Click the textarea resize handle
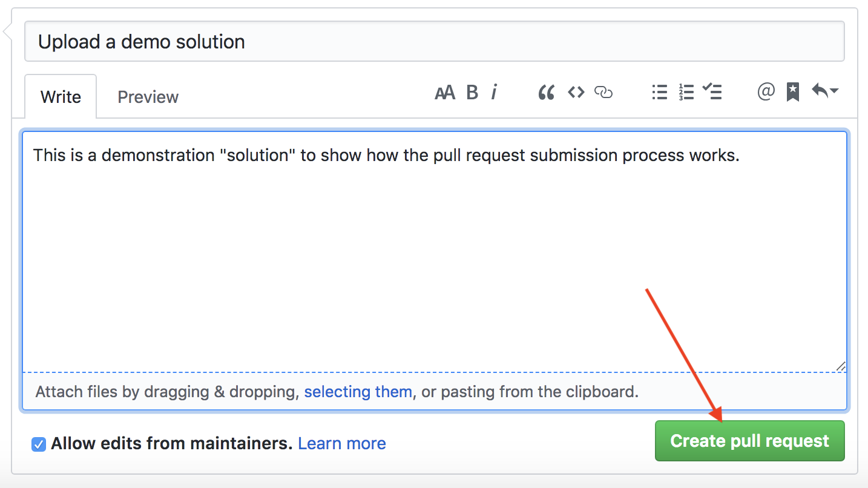 click(841, 366)
